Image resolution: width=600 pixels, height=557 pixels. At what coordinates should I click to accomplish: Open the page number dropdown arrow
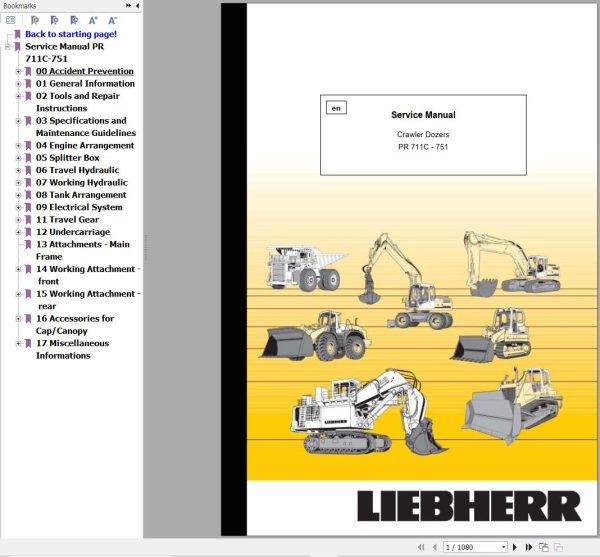[x=504, y=547]
